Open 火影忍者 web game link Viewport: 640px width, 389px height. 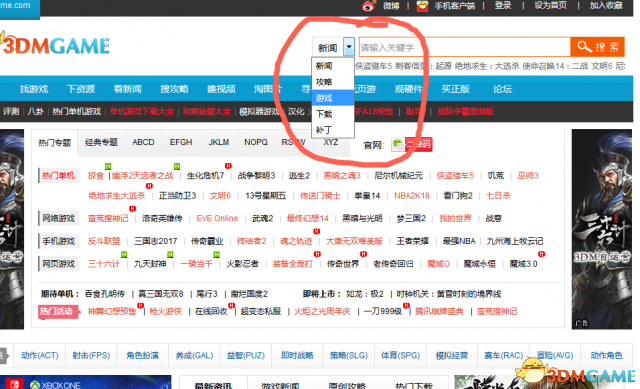coord(242,264)
